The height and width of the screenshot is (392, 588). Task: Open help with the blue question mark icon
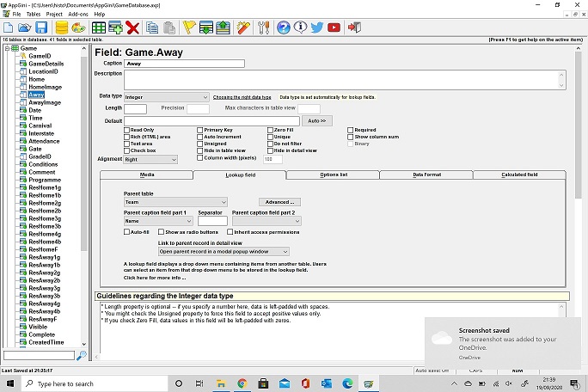point(284,28)
